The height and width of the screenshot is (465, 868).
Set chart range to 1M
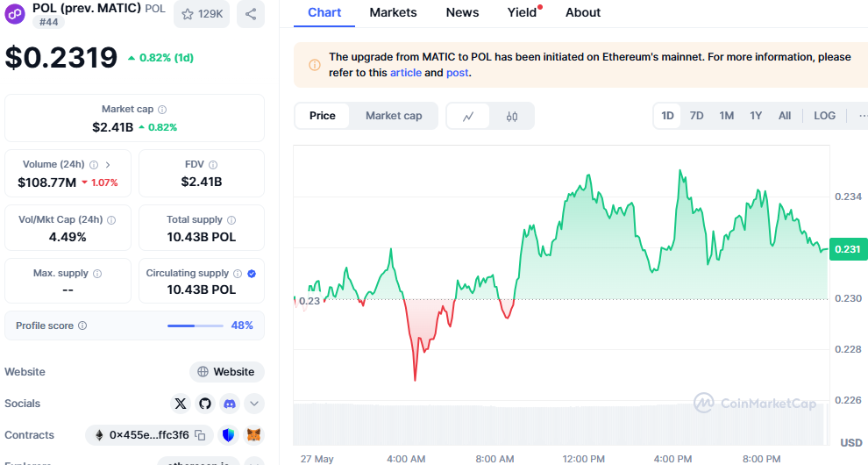coord(726,116)
